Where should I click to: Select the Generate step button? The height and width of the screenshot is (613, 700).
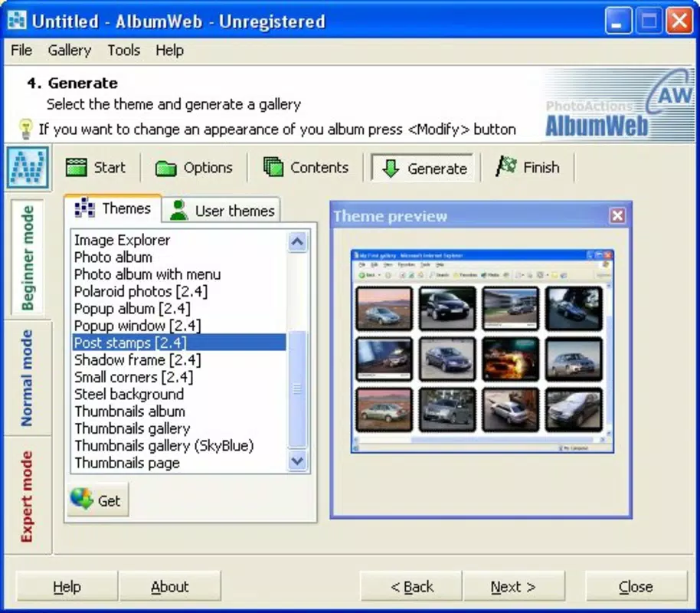pos(422,168)
